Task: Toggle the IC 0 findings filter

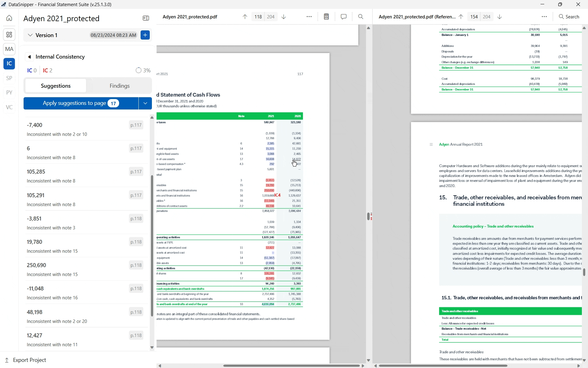Action: click(x=32, y=70)
